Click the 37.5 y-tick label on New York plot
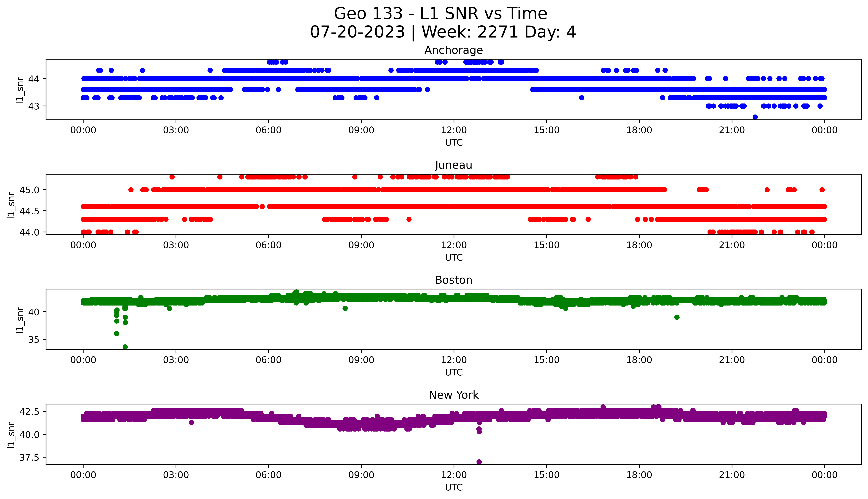Viewport: 868px width, 499px height. [x=29, y=458]
